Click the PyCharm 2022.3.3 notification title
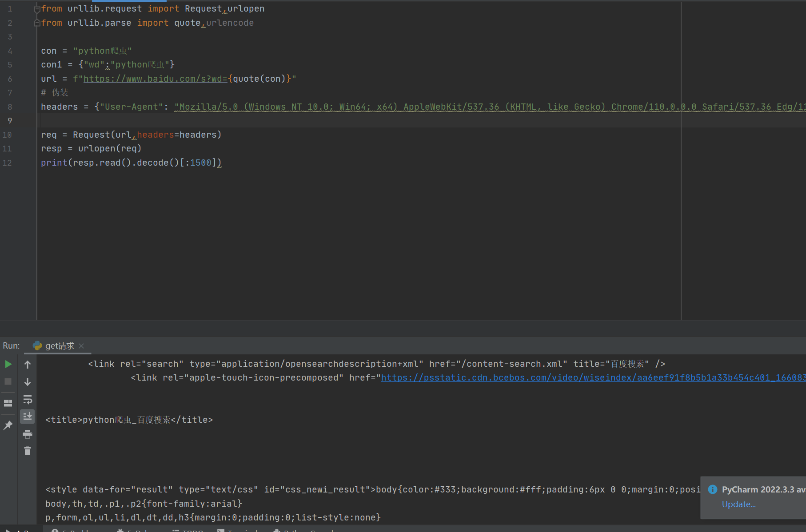This screenshot has height=532, width=806. click(x=763, y=489)
